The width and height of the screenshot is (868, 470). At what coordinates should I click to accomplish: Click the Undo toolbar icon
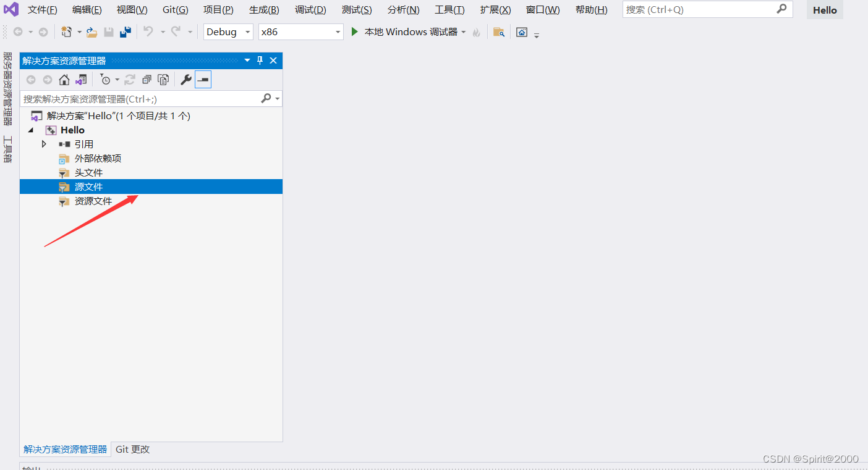[x=148, y=31]
